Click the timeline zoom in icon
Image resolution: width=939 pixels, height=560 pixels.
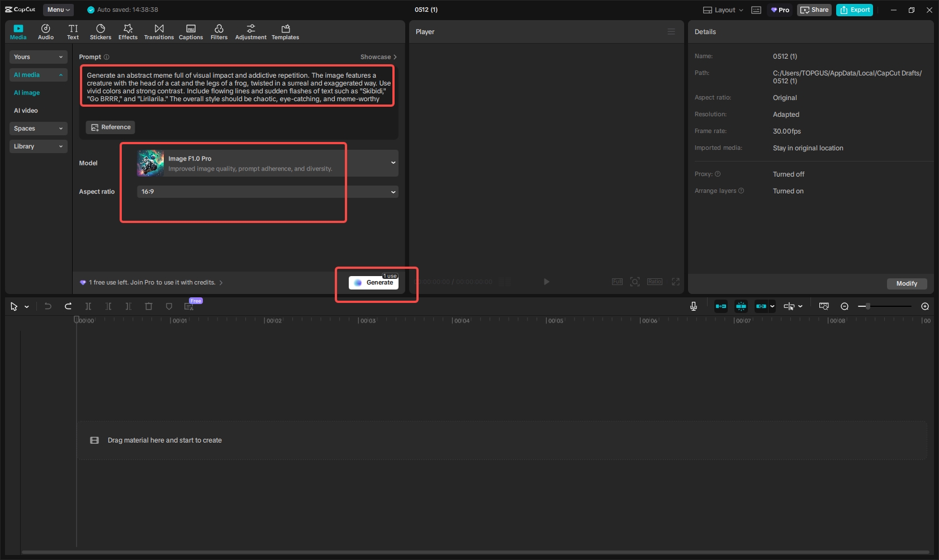925,306
